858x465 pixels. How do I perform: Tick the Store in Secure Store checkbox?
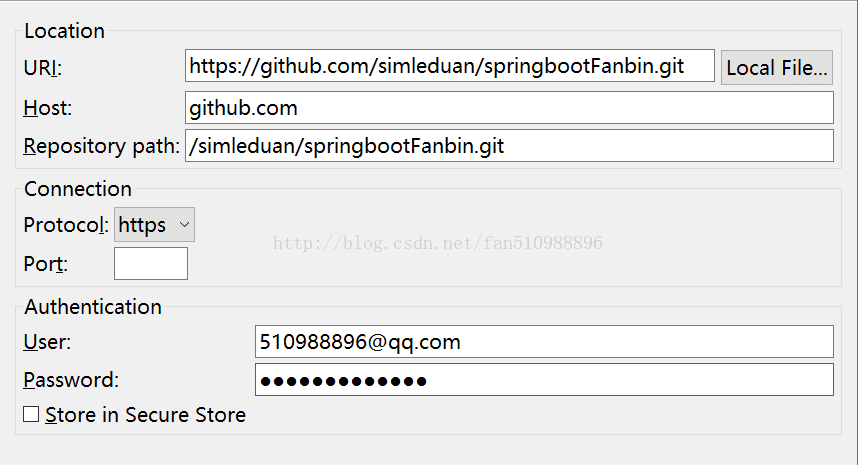pos(31,414)
